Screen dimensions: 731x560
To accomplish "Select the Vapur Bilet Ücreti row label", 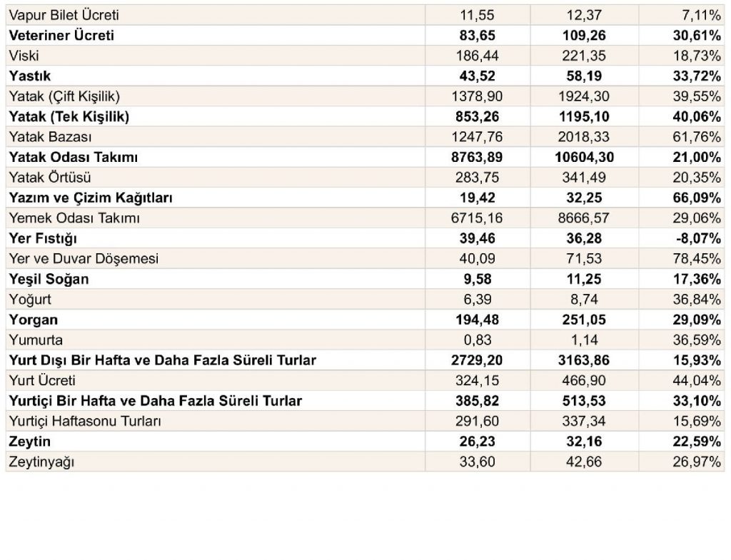I will pos(64,16).
